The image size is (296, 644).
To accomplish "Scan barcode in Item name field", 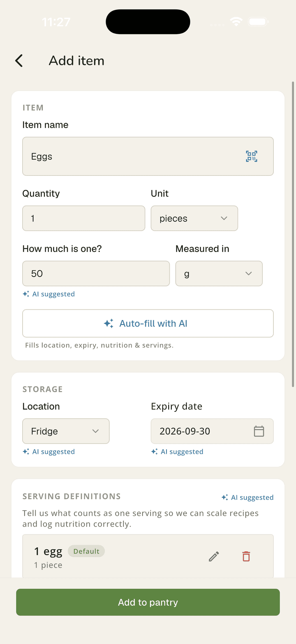I will click(252, 156).
